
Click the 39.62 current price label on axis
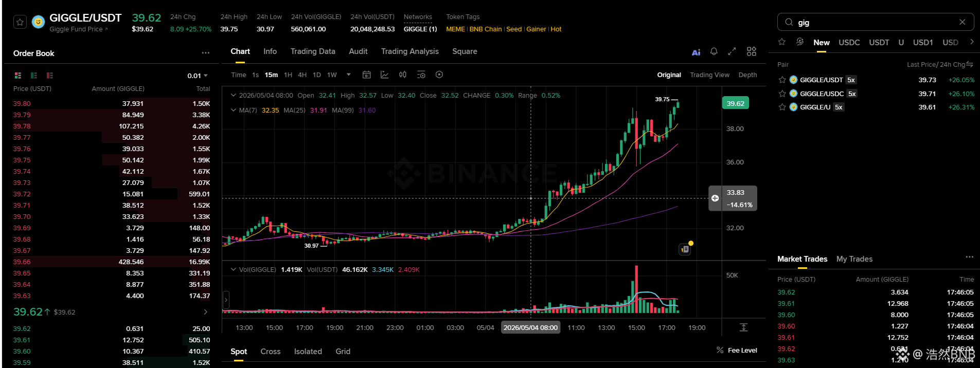tap(736, 103)
